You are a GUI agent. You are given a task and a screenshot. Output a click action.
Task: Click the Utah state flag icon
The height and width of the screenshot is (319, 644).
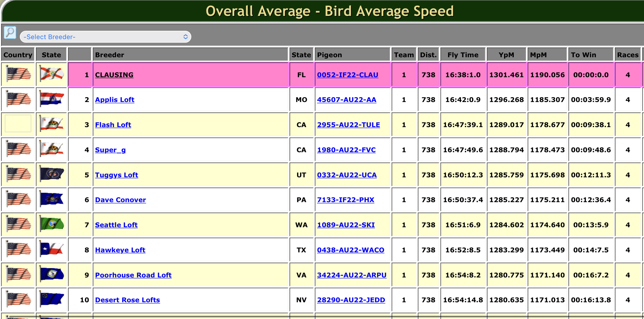click(51, 174)
